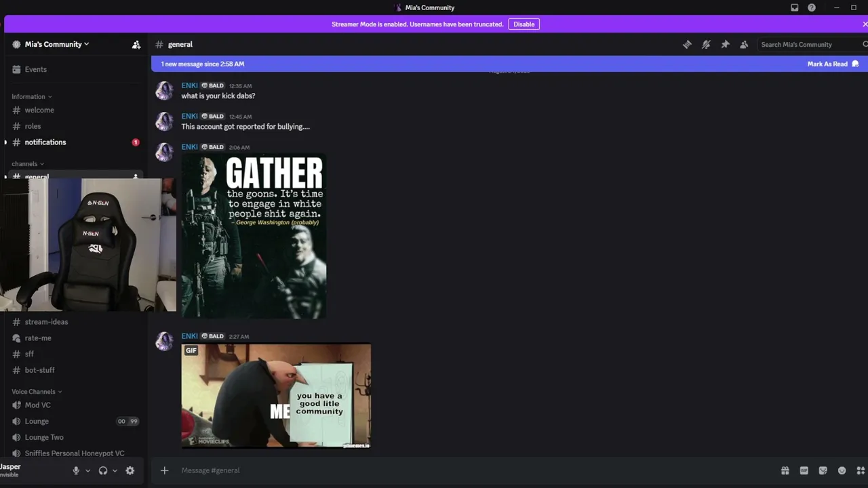The image size is (868, 488).
Task: Open output device options arrow
Action: click(x=115, y=470)
